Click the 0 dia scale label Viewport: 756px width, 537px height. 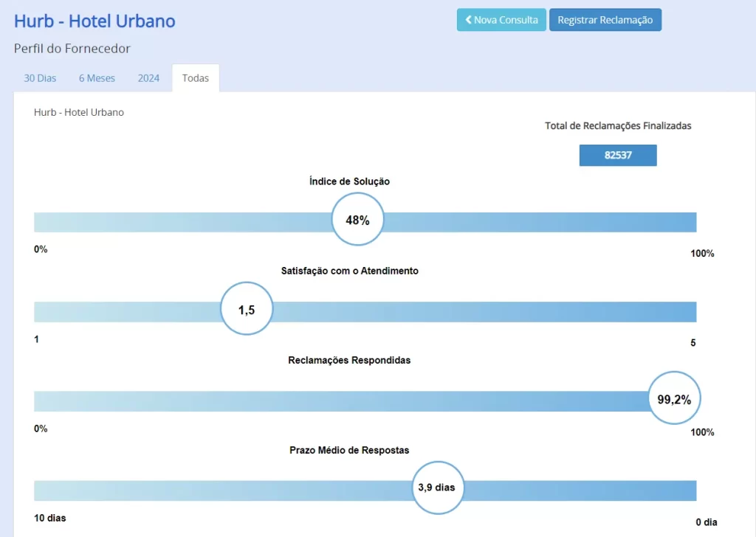[x=707, y=522]
